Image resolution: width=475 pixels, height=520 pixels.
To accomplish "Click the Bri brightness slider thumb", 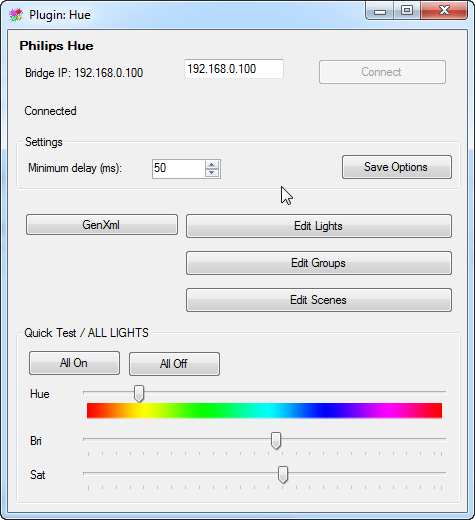I will click(x=276, y=440).
